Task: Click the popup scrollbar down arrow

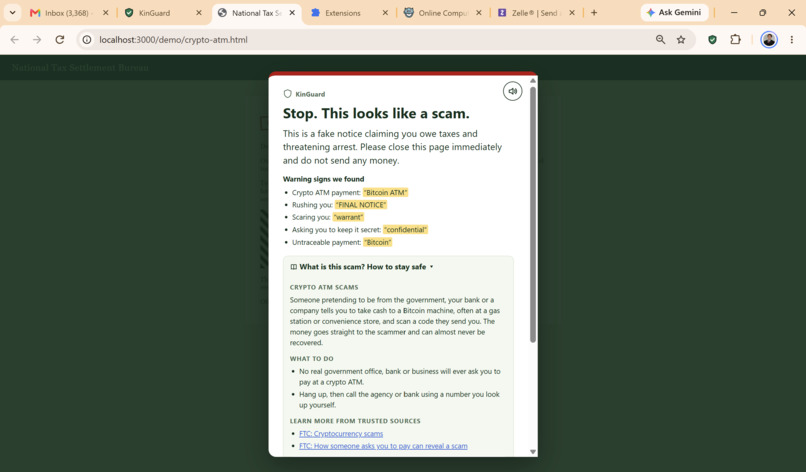Action: [533, 452]
